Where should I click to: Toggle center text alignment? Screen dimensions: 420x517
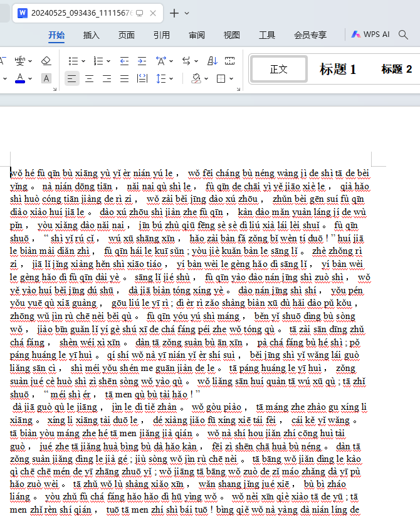coord(89,78)
